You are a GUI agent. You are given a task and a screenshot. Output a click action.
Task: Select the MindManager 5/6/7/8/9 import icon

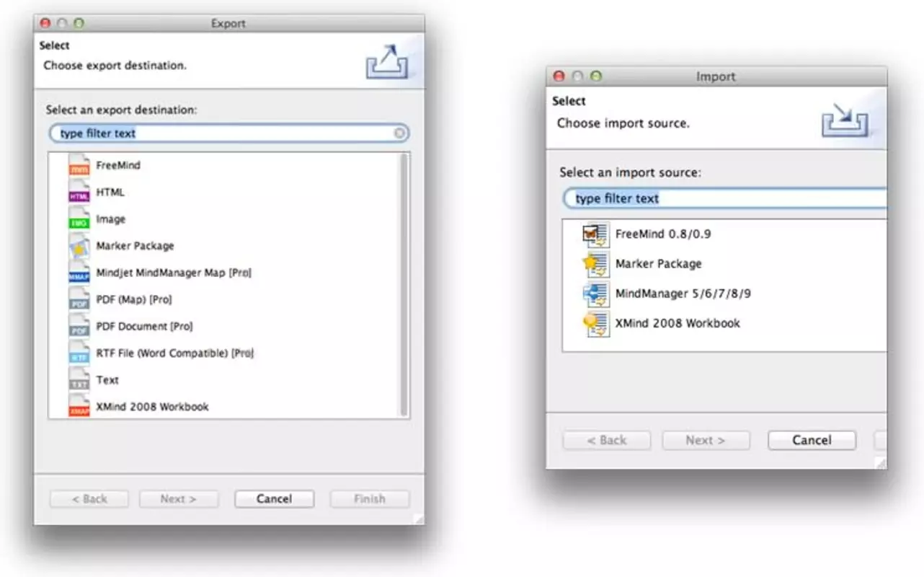[x=596, y=294]
